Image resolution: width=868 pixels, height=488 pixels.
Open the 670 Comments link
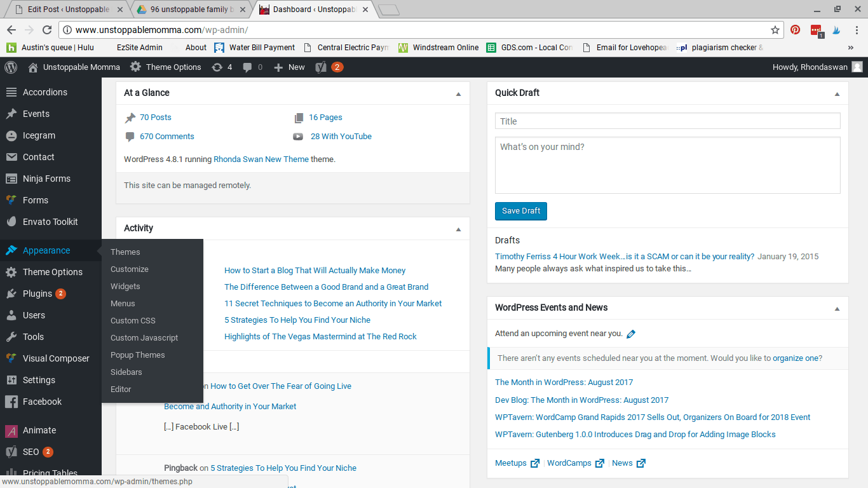pos(167,137)
